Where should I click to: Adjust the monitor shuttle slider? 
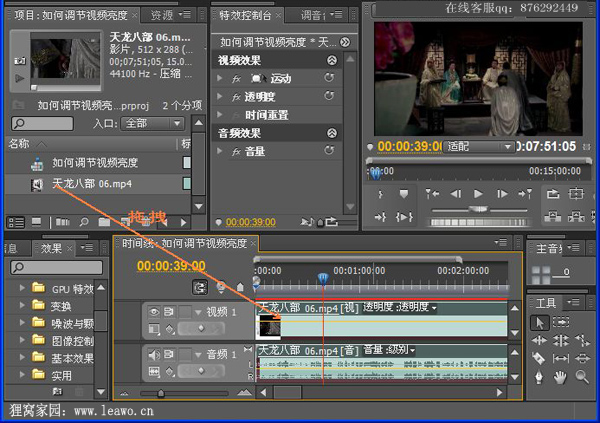[478, 209]
